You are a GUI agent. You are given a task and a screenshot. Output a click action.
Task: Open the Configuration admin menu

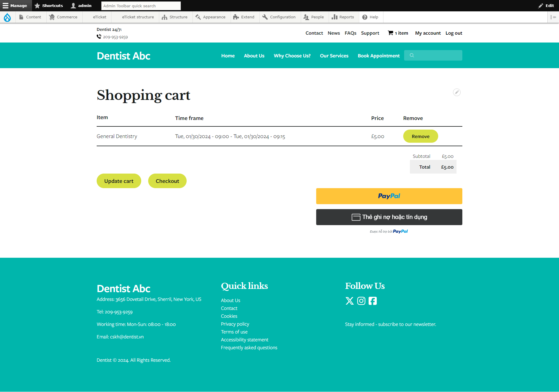[279, 17]
